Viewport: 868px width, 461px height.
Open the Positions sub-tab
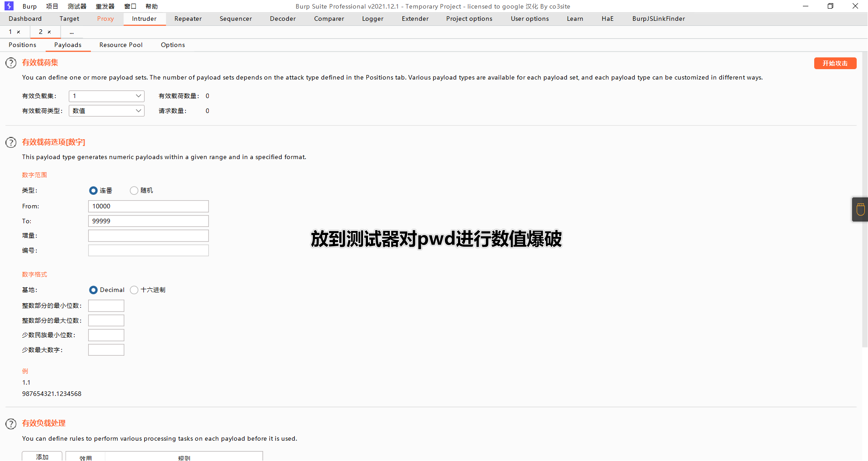pos(23,45)
